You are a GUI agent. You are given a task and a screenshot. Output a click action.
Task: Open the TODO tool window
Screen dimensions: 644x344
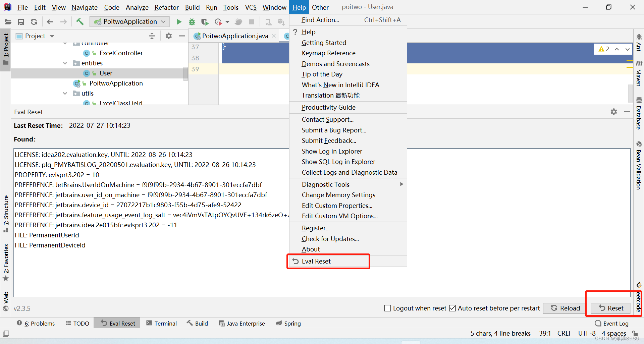tap(77, 323)
